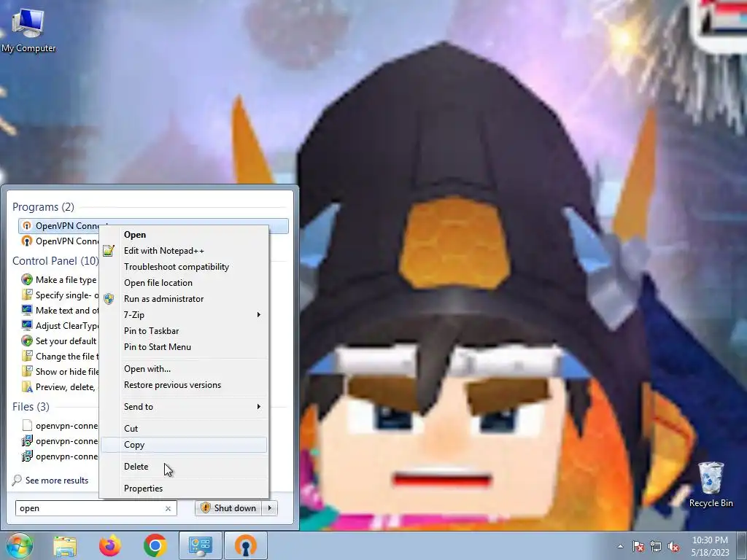747x560 pixels.
Task: Choose Delete from the context menu
Action: [x=183, y=467]
